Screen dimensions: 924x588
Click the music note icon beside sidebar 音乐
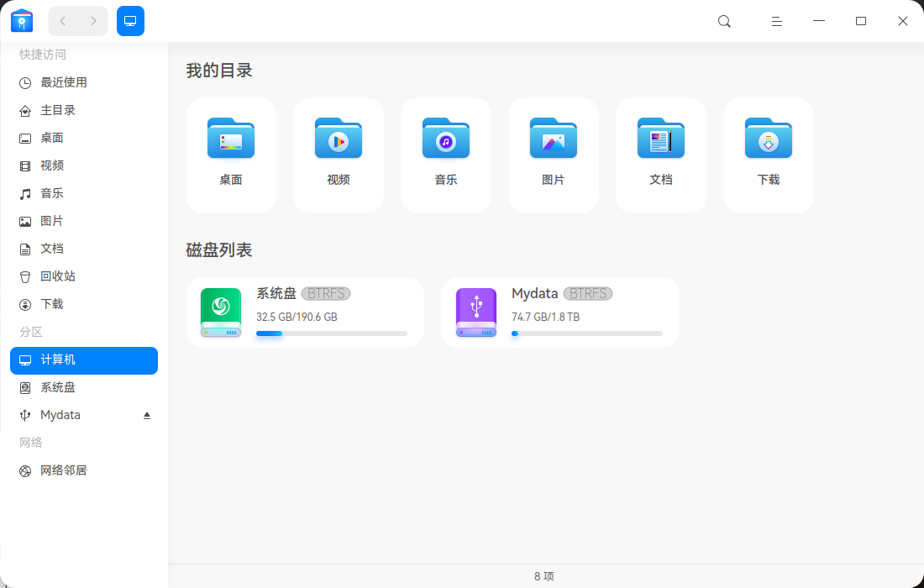coord(24,194)
